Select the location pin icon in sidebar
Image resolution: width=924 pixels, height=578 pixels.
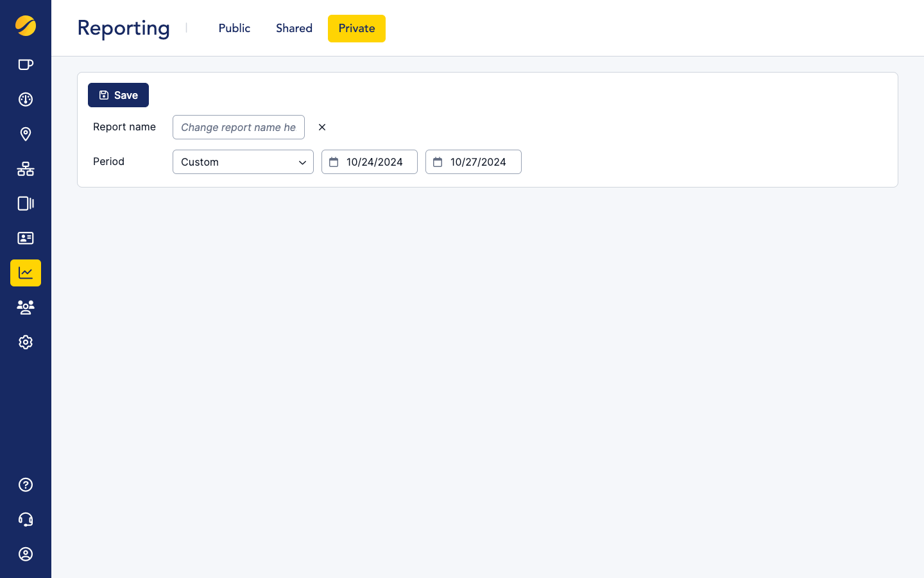tap(26, 134)
